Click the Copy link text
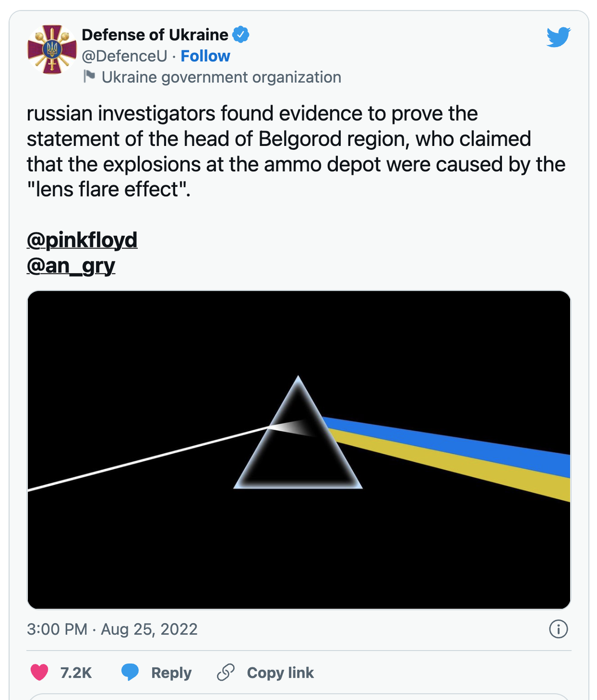This screenshot has width=597, height=700. pos(280,673)
